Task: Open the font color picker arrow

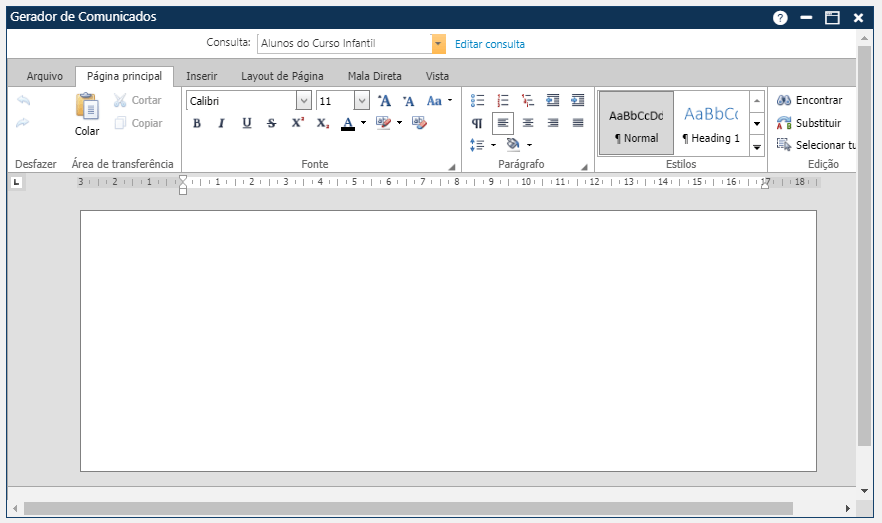Action: (363, 123)
